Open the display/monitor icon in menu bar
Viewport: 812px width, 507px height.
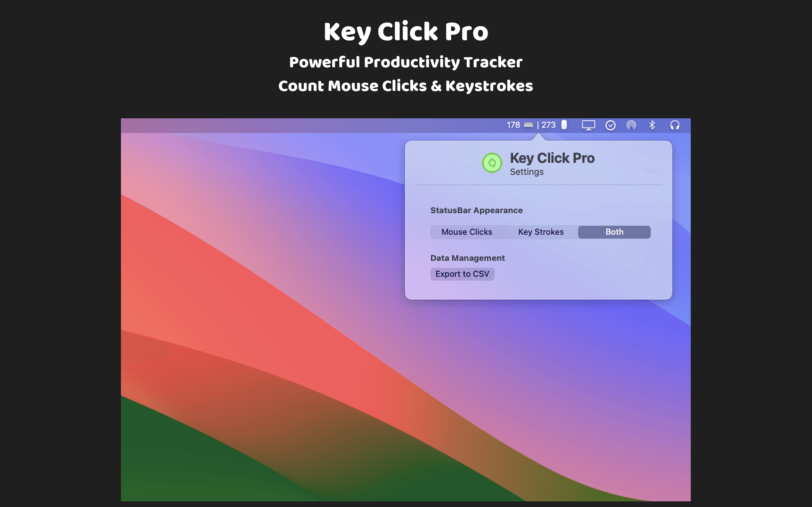click(588, 124)
